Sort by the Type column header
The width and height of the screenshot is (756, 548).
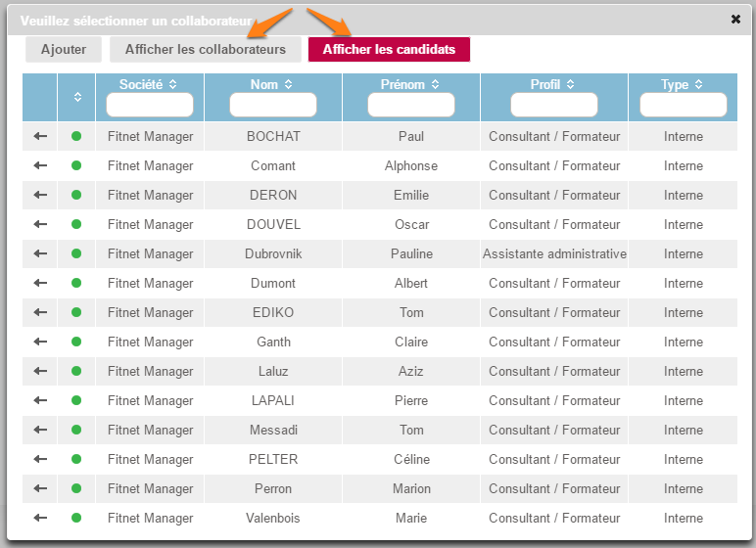coord(683,85)
